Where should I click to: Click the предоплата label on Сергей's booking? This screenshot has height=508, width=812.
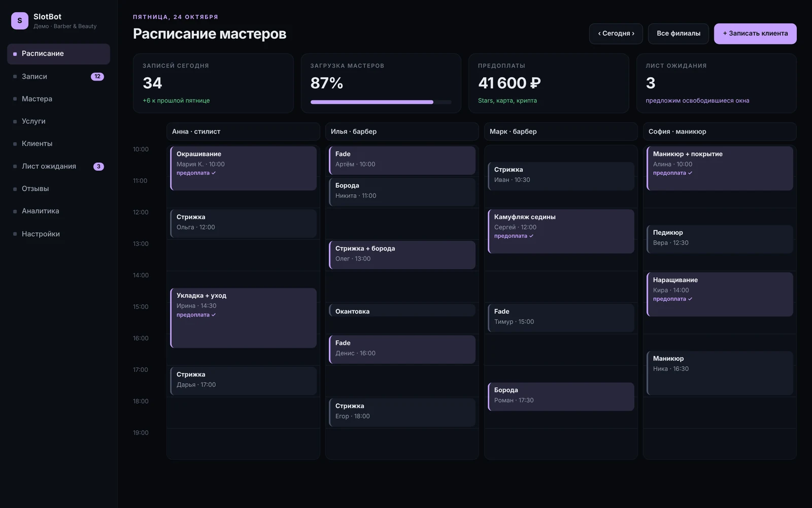514,236
